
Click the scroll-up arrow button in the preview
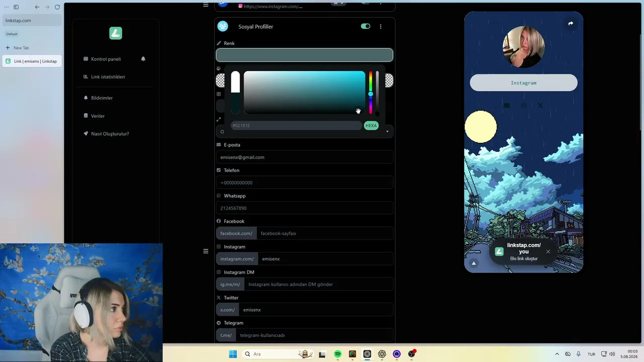[x=473, y=263]
